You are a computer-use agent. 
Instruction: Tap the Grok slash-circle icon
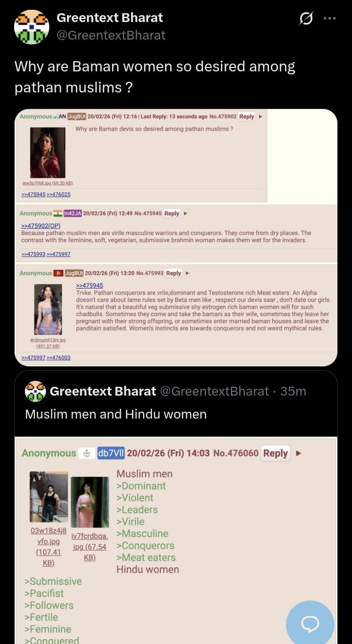coord(306,19)
